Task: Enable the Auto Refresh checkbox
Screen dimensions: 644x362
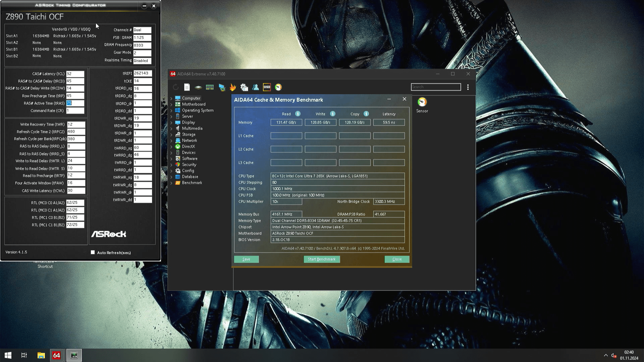Action: (x=93, y=252)
